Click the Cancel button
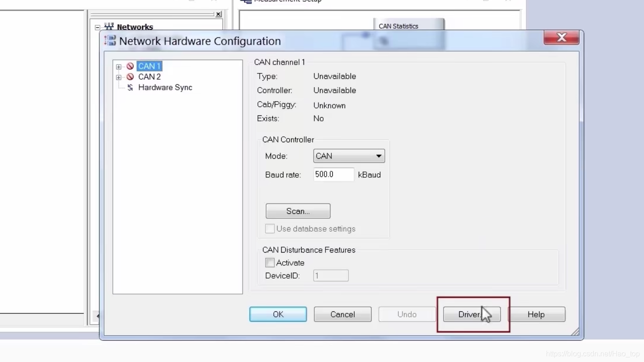The width and height of the screenshot is (644, 362). tap(343, 314)
